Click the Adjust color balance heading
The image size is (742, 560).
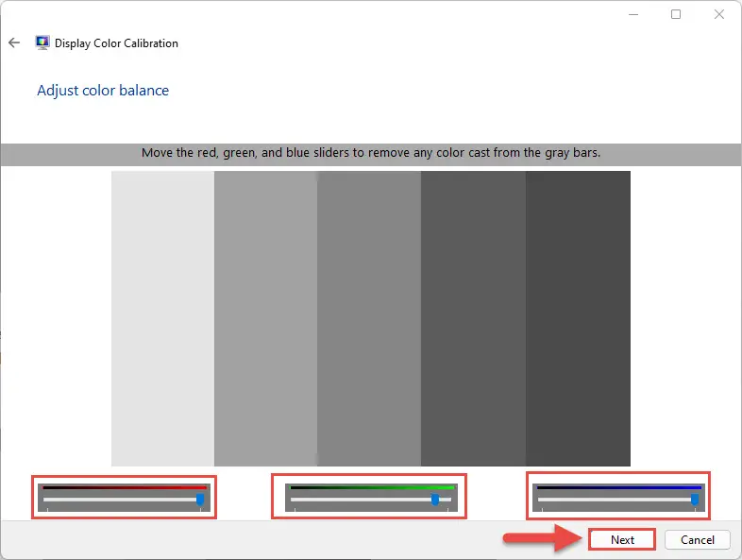coord(103,91)
